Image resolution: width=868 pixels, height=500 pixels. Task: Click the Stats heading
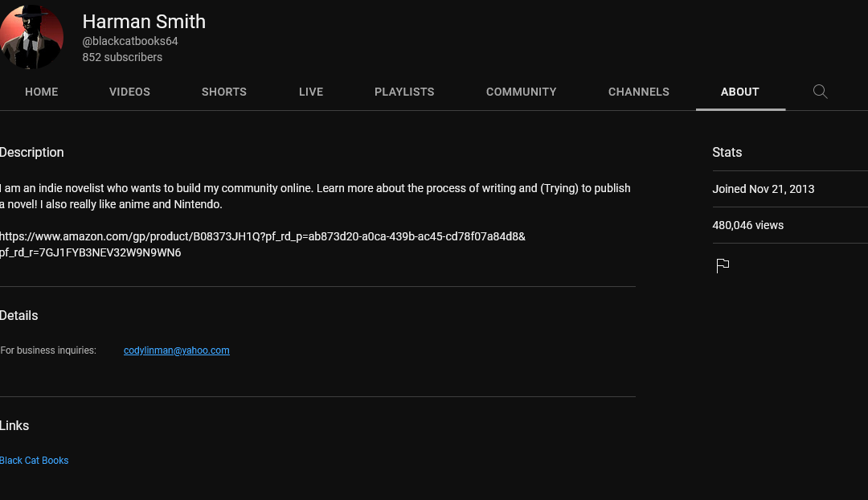pos(727,152)
